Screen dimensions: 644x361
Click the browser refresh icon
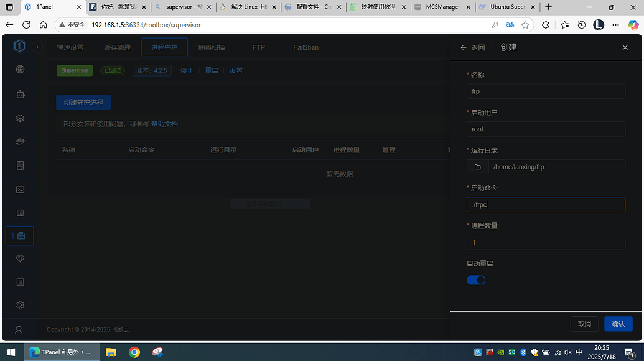26,26
